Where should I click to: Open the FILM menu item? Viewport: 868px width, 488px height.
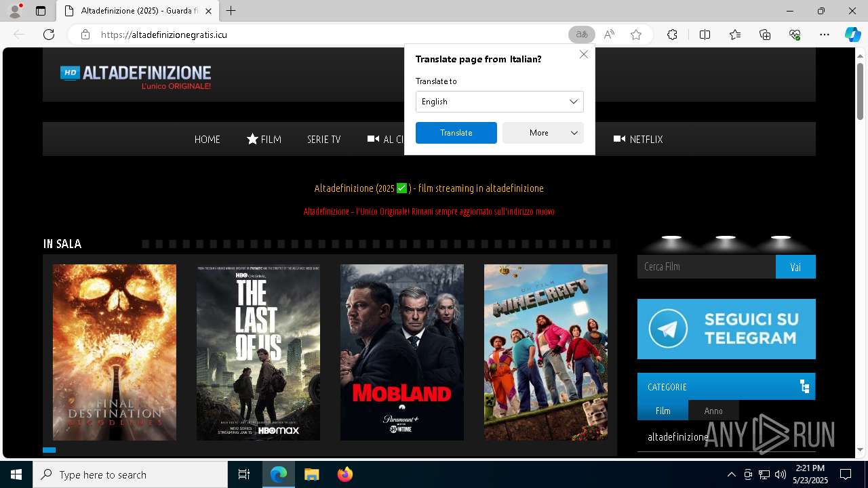tap(264, 139)
